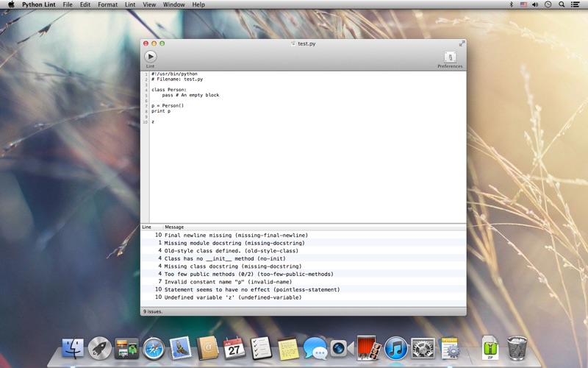
Task: Minimize the test.py window
Action: tap(154, 43)
